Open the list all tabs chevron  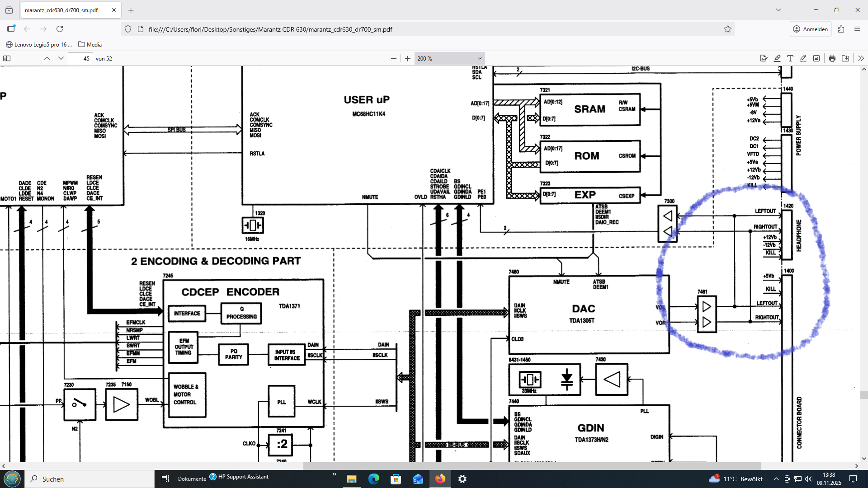tap(778, 10)
